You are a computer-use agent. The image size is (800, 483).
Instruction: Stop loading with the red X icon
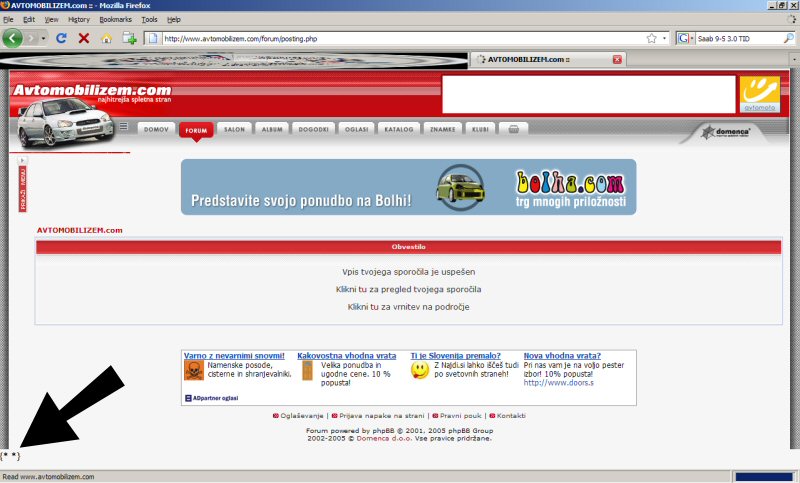[84, 38]
